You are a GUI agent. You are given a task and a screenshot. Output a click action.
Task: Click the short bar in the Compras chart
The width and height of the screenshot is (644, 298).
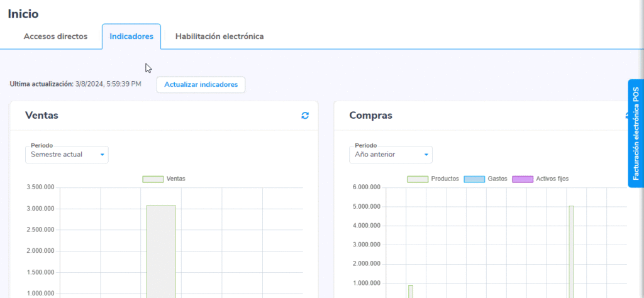tap(410, 291)
